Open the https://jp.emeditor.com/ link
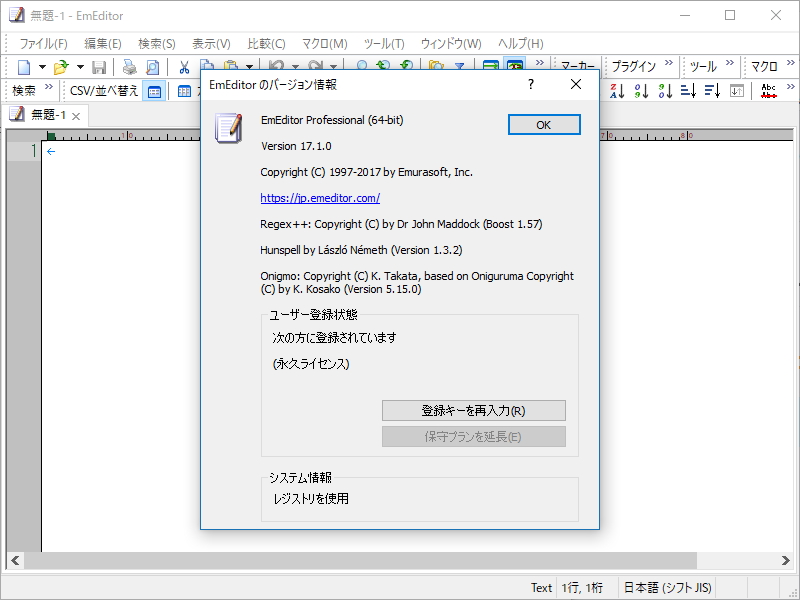 pyautogui.click(x=319, y=198)
